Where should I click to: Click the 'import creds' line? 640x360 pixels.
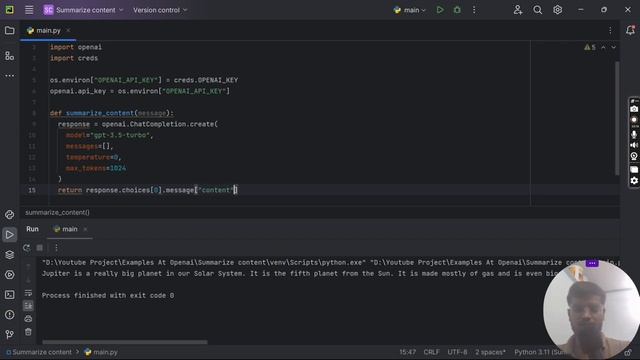74,58
